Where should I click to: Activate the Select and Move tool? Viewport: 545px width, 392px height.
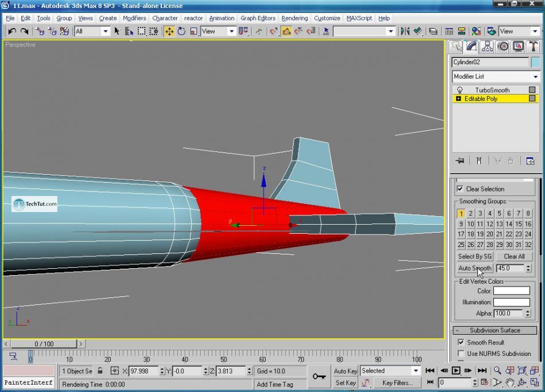(169, 32)
